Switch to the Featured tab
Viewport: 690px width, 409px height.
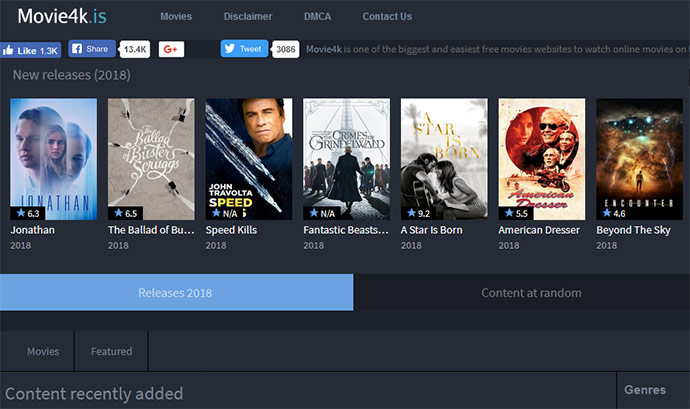[x=111, y=351]
